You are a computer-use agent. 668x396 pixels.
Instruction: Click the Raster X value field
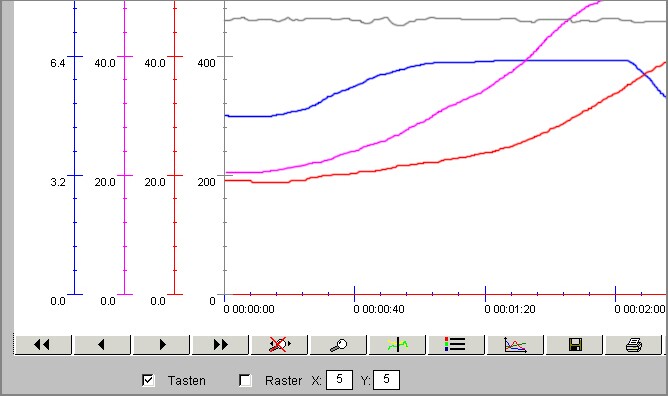point(339,380)
